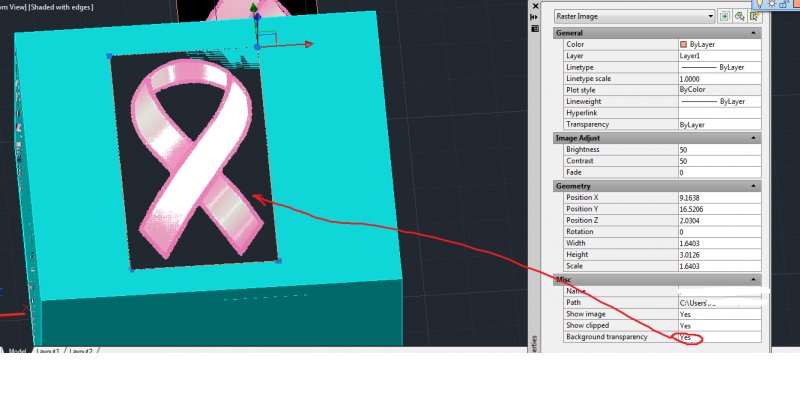800x410 pixels.
Task: Edit the Linetype scale value 1.0000
Action: 719,79
